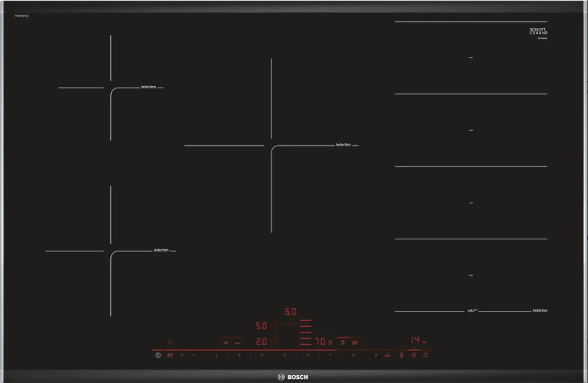Screen dimensions: 588x383
Task: Tap the hourglass timer icon
Action: click(401, 356)
